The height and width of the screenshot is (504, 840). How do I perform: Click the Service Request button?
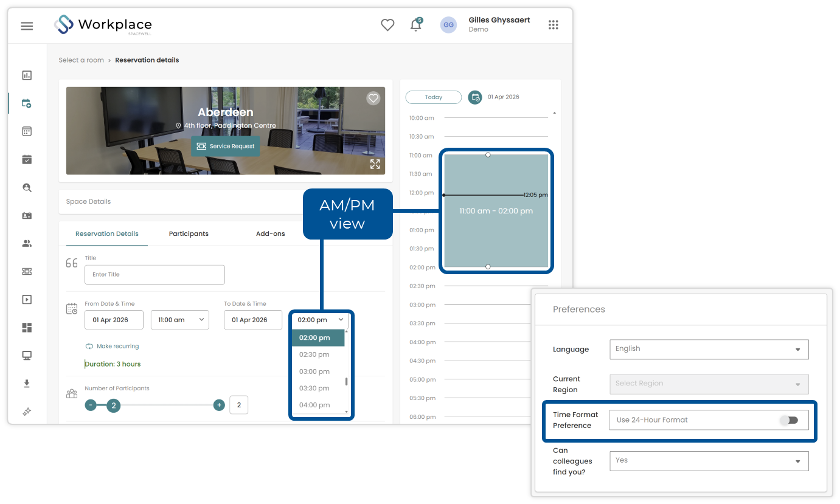[226, 147]
